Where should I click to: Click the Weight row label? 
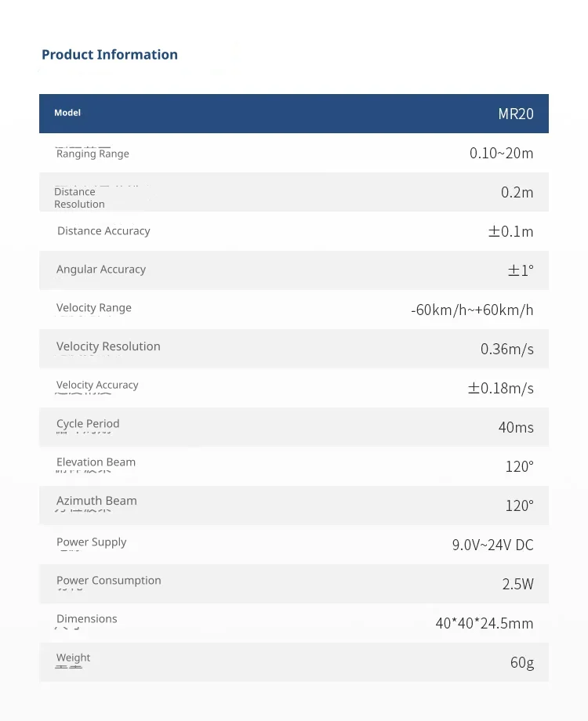click(x=73, y=658)
